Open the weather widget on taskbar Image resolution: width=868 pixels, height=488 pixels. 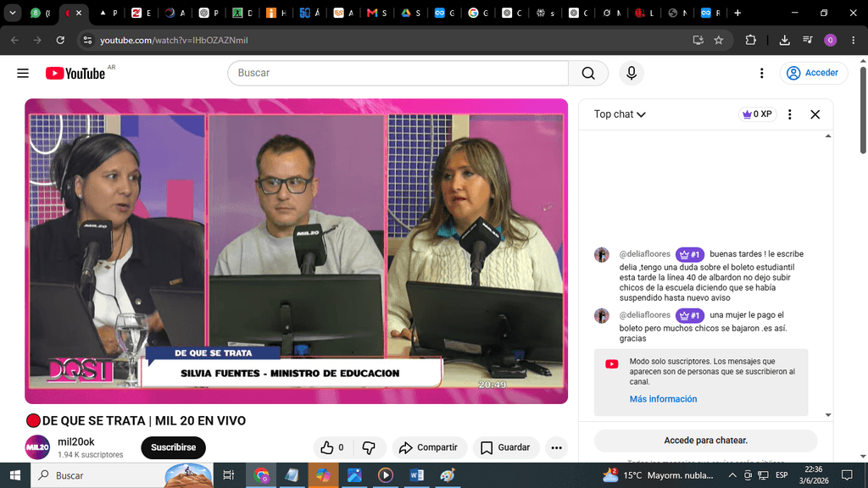click(658, 475)
